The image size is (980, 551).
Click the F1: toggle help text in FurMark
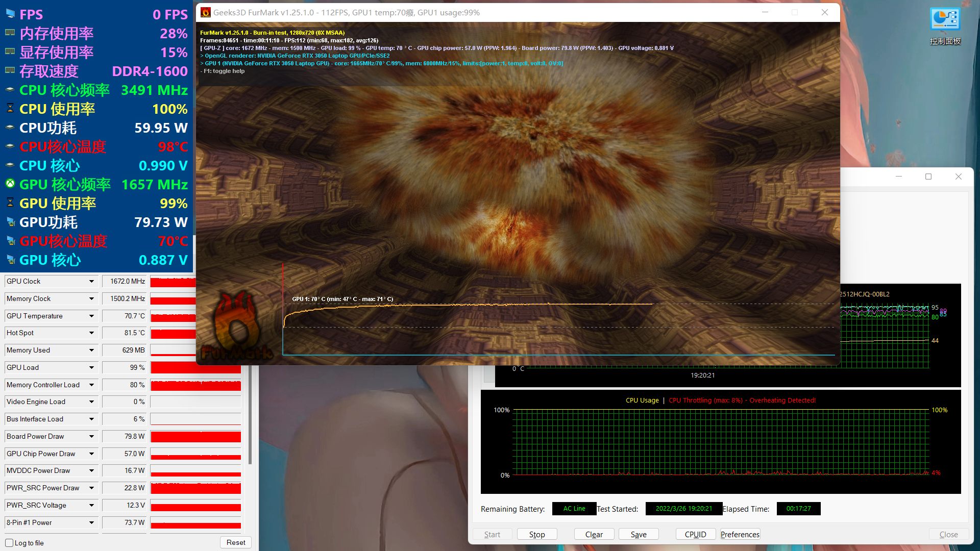223,71
